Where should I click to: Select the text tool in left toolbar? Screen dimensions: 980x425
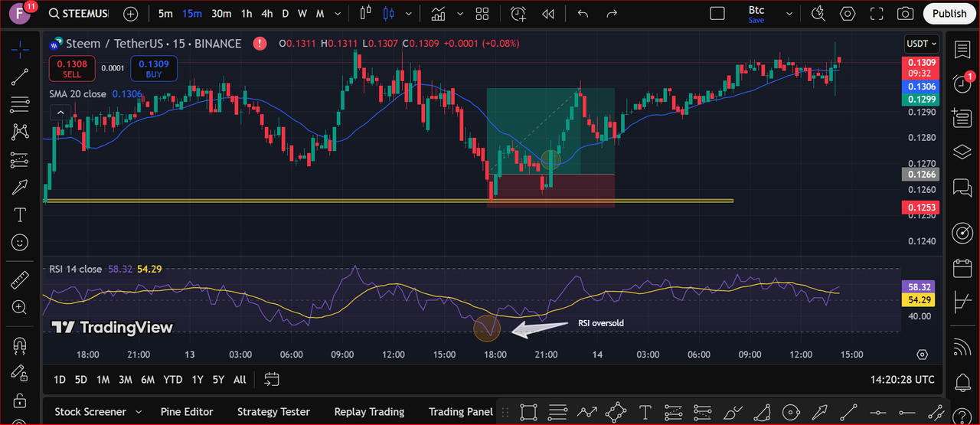20,214
